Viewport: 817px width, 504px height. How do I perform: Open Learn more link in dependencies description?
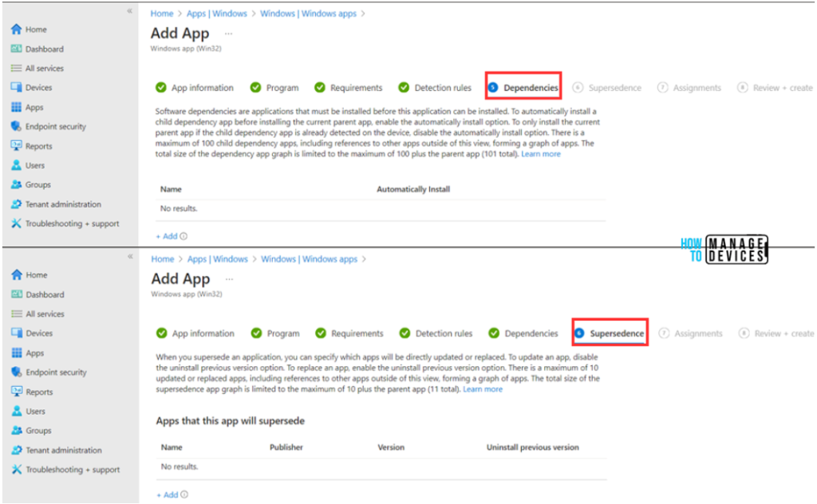(x=541, y=154)
